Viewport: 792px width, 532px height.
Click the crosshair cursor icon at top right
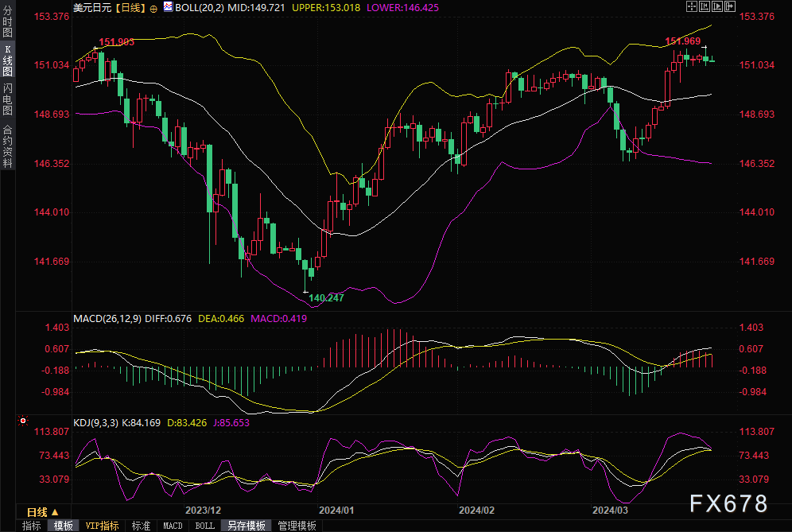click(692, 6)
